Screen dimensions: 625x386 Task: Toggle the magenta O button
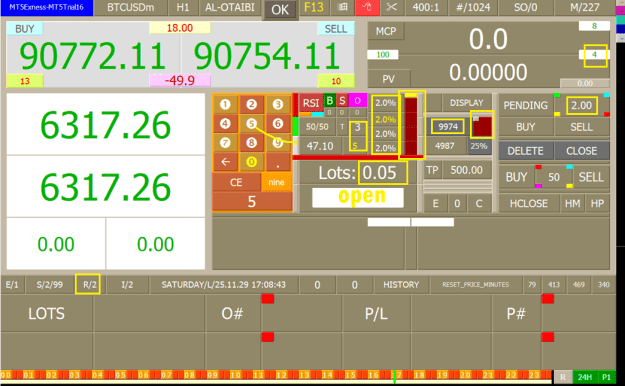[x=357, y=100]
